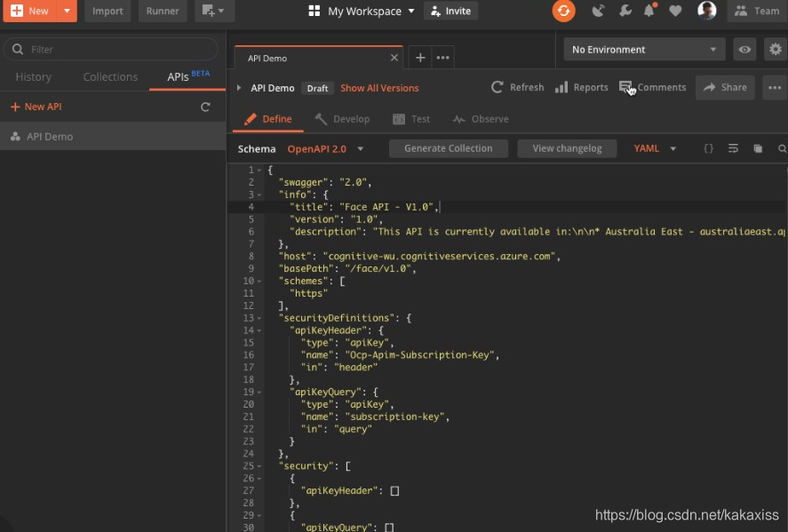Click the Draft version badge
Viewport: 788px width, 532px height.
point(318,88)
